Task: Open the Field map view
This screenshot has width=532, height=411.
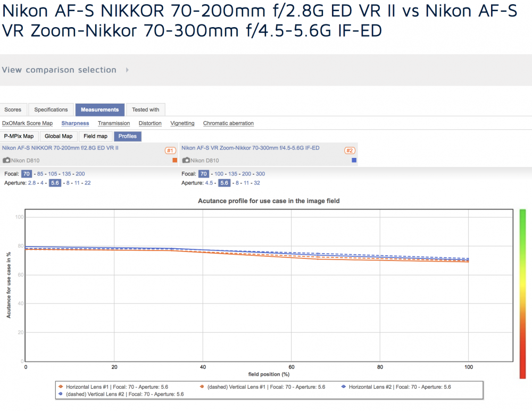Action: pyautogui.click(x=95, y=136)
